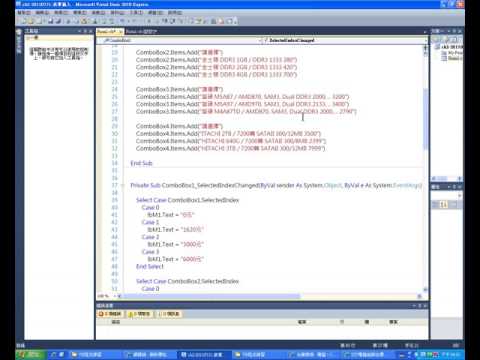Screen dimensions: 480x360
Task: Open the 編輯 (Edit) menu
Action: [42, 12]
